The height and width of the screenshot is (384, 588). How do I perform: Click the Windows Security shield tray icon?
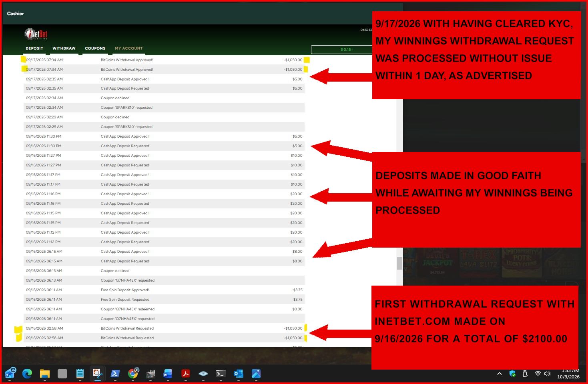(512, 374)
